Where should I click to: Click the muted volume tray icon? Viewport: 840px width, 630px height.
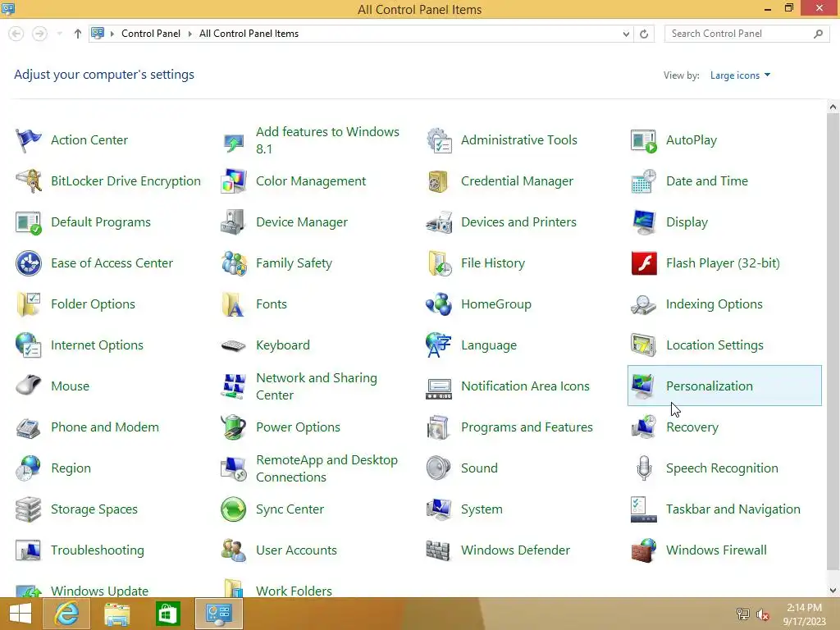763,614
